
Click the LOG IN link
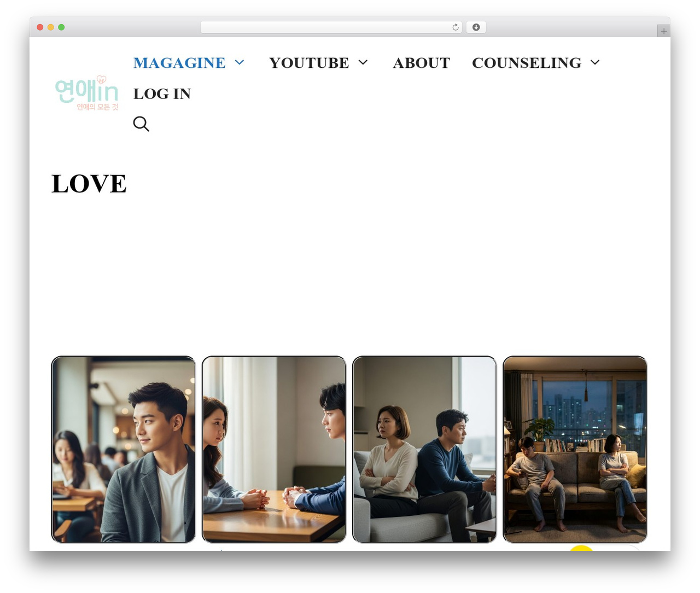click(x=162, y=94)
